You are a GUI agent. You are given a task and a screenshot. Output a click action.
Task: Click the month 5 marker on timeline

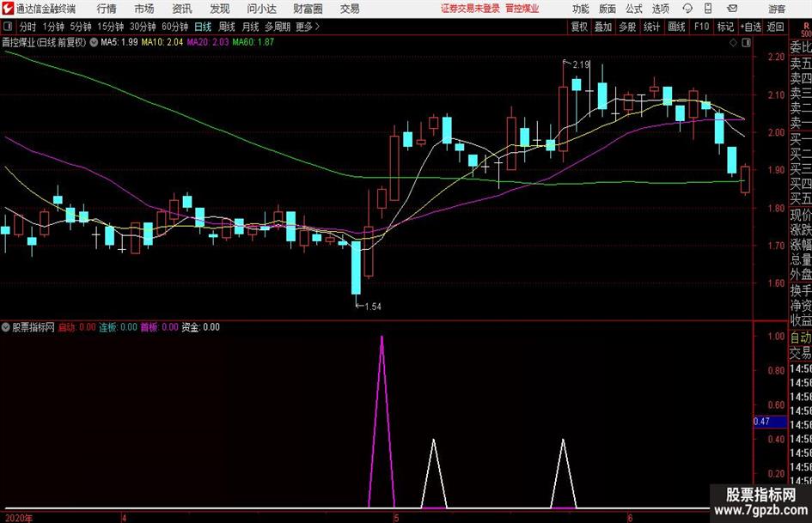pyautogui.click(x=396, y=518)
